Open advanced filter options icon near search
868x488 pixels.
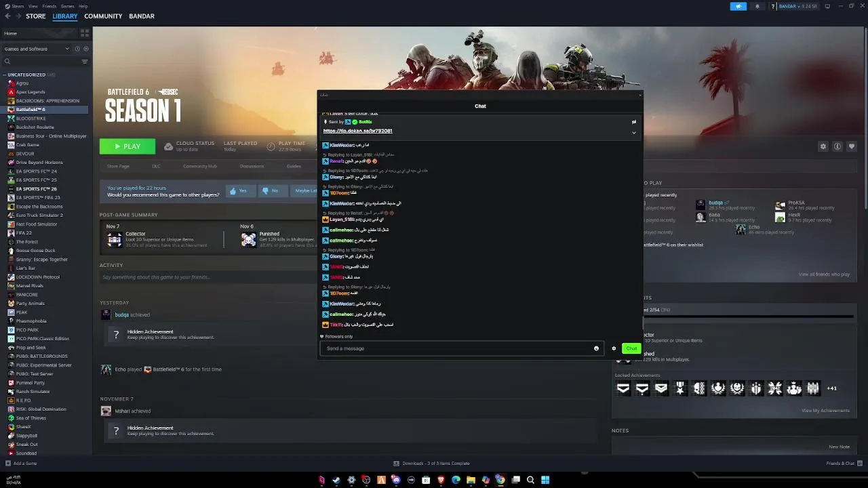[85, 62]
